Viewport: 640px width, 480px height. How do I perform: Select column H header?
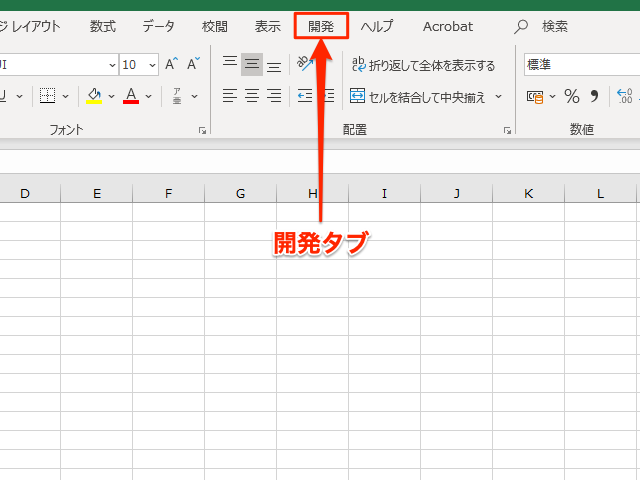tap(313, 193)
